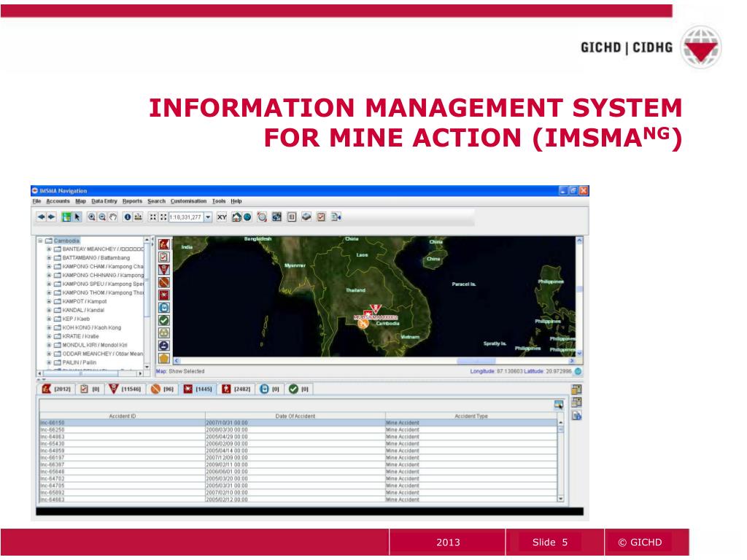This screenshot has width=747, height=560.
Task: Open the File menu
Action: click(36, 201)
